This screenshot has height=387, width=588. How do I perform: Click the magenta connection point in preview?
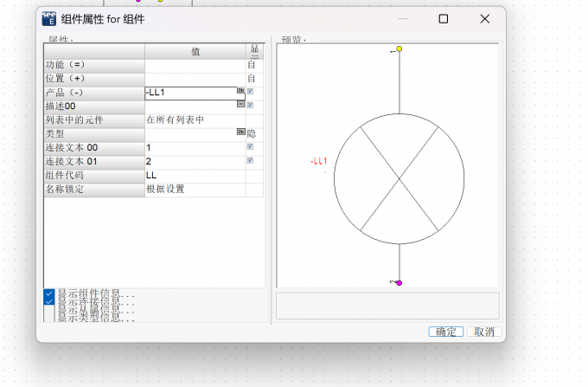click(x=399, y=283)
